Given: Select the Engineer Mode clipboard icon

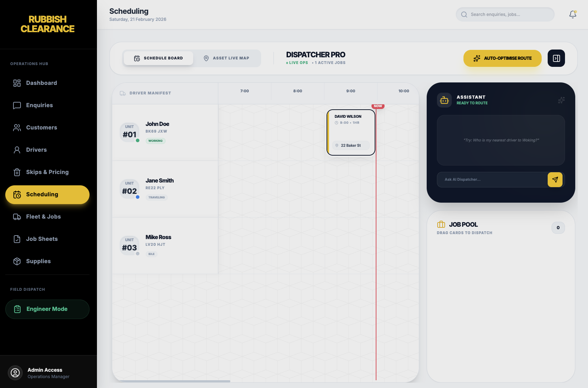Looking at the screenshot, I should point(17,309).
